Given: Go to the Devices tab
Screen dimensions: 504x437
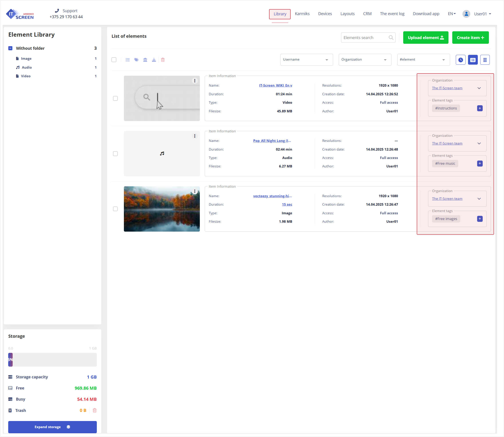Looking at the screenshot, I should [x=325, y=14].
